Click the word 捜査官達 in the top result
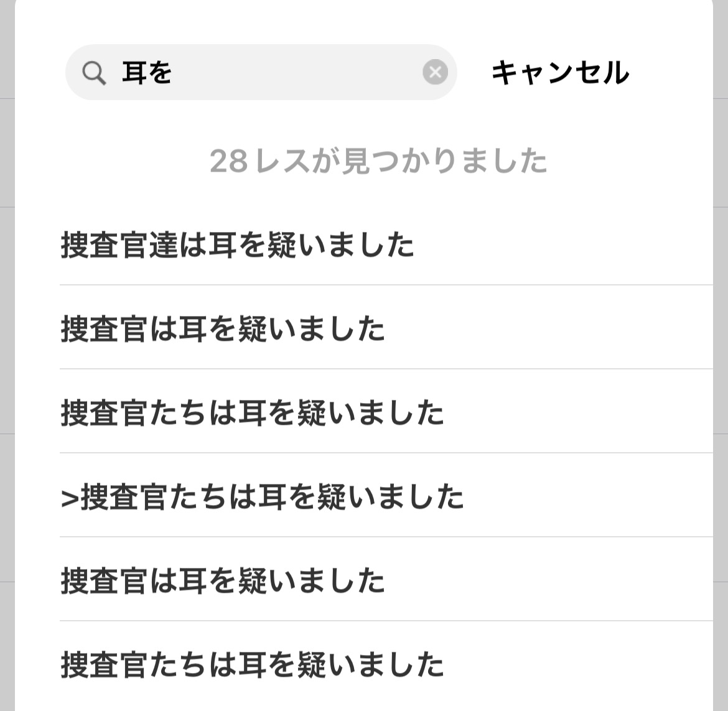Screen dimensions: 728x711 119,244
